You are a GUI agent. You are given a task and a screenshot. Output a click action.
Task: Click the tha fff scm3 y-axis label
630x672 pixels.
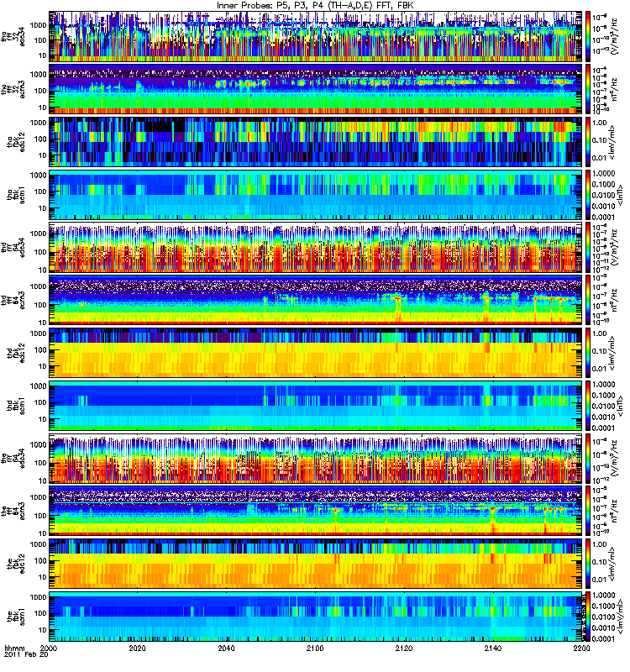pos(13,89)
